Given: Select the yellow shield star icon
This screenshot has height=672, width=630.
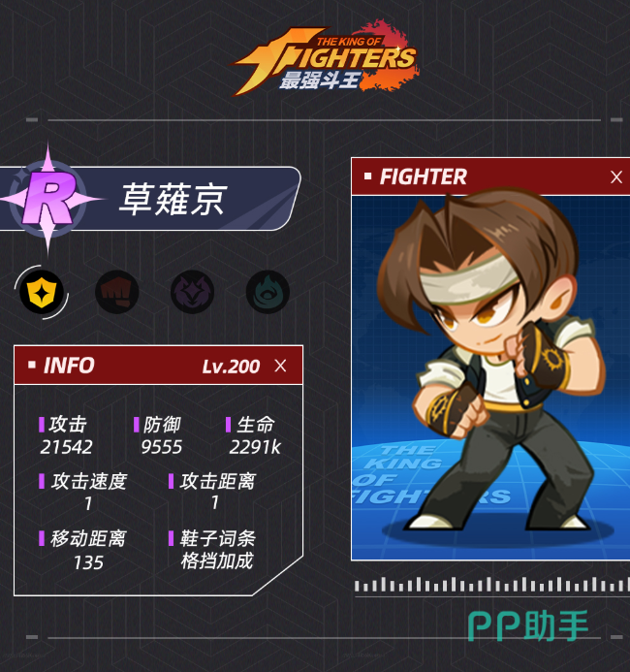Looking at the screenshot, I should pos(42,292).
